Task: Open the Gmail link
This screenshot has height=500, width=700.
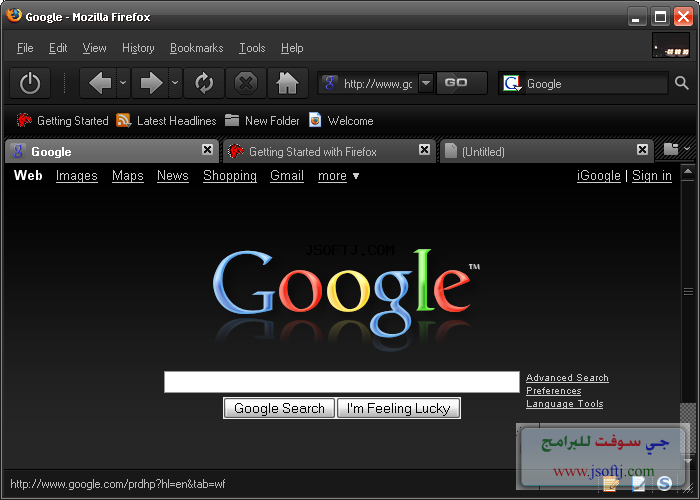Action: [x=287, y=176]
